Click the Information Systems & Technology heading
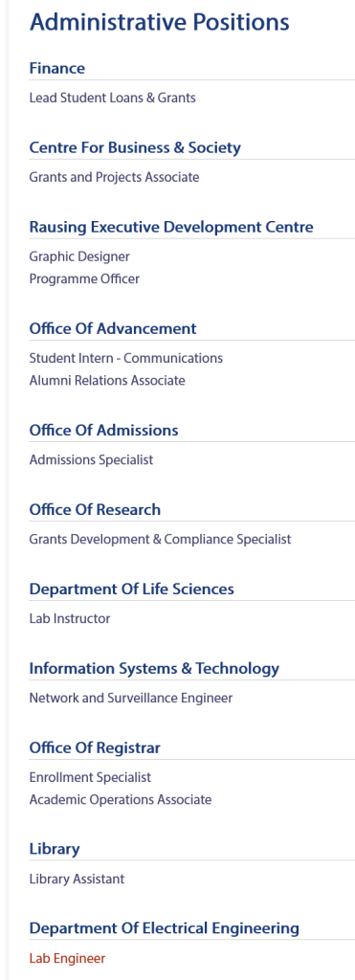Screen dimensions: 355x980 click(x=154, y=668)
